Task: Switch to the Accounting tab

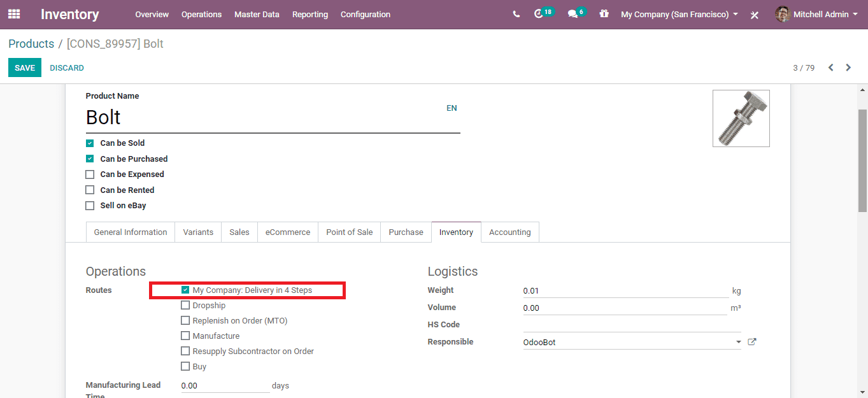Action: click(x=509, y=232)
